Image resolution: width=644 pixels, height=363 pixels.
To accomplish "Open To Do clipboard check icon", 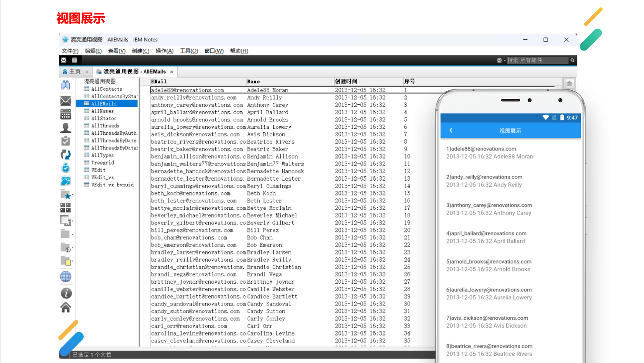I will click(x=65, y=141).
